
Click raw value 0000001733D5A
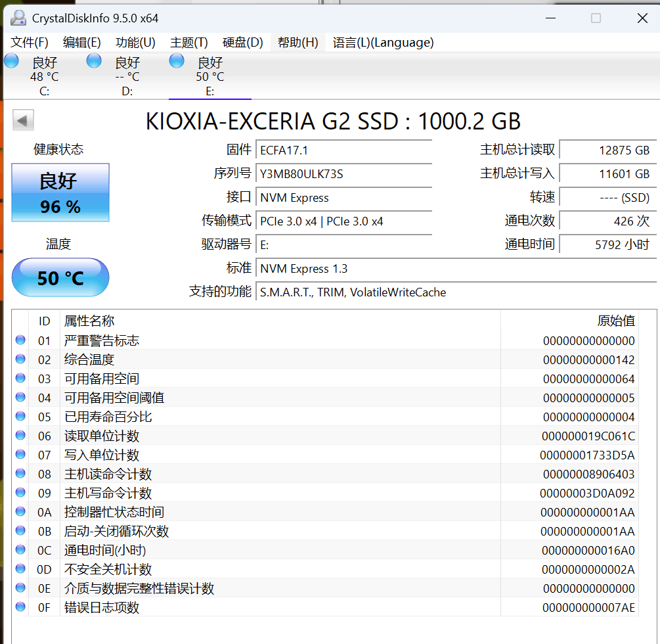coord(587,455)
